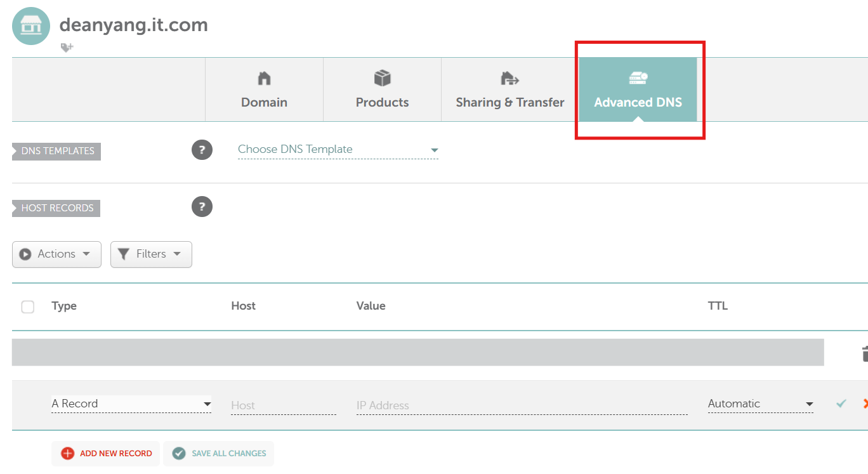Click the add tag icon under domain name
This screenshot has height=474, width=868.
tap(67, 48)
